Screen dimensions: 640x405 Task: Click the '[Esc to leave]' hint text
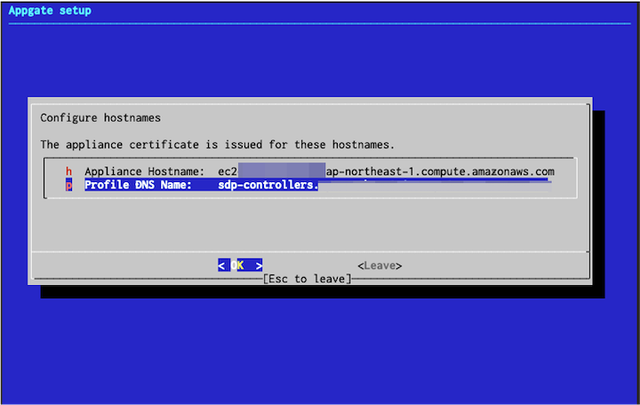(x=307, y=279)
